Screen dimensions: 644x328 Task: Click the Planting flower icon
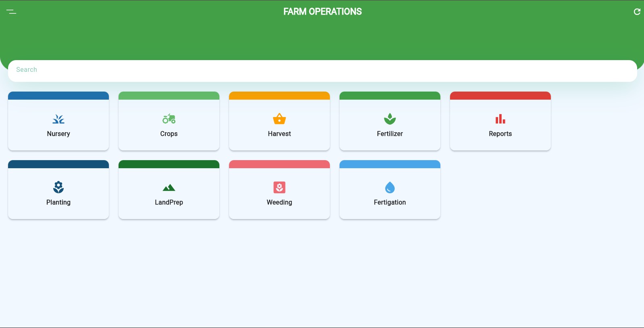pyautogui.click(x=58, y=187)
